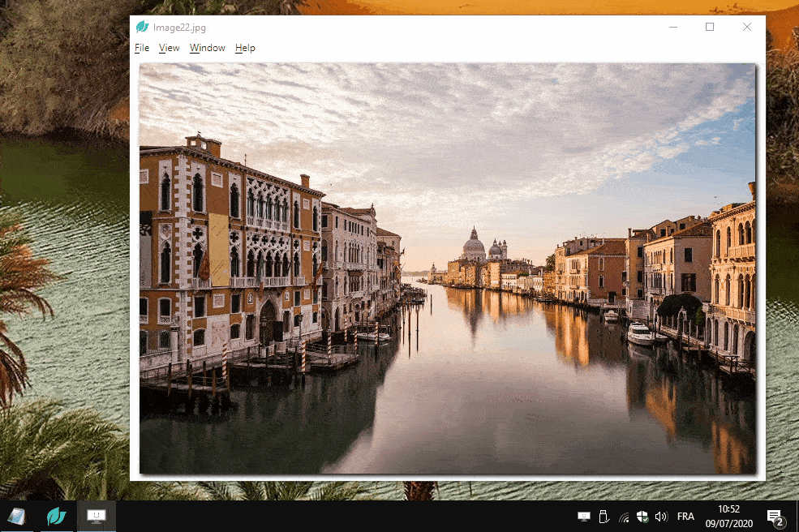Click the Image22.jpg title text

pos(179,28)
